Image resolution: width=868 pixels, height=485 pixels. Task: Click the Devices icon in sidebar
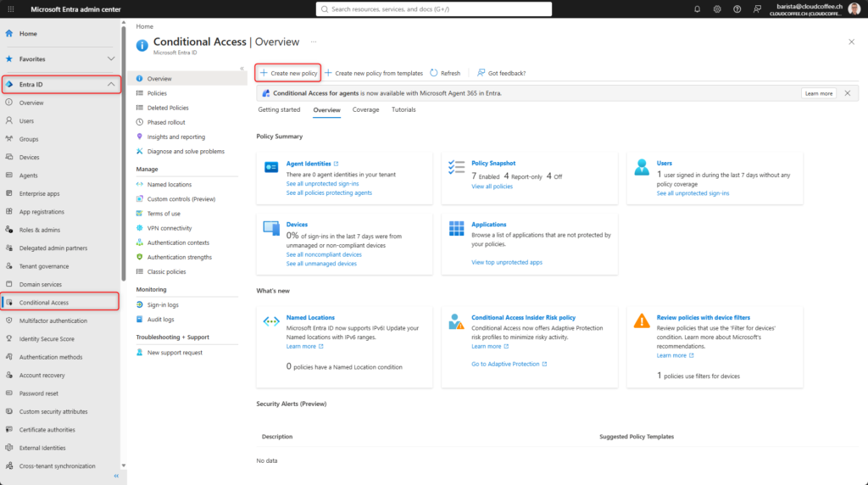(x=9, y=157)
